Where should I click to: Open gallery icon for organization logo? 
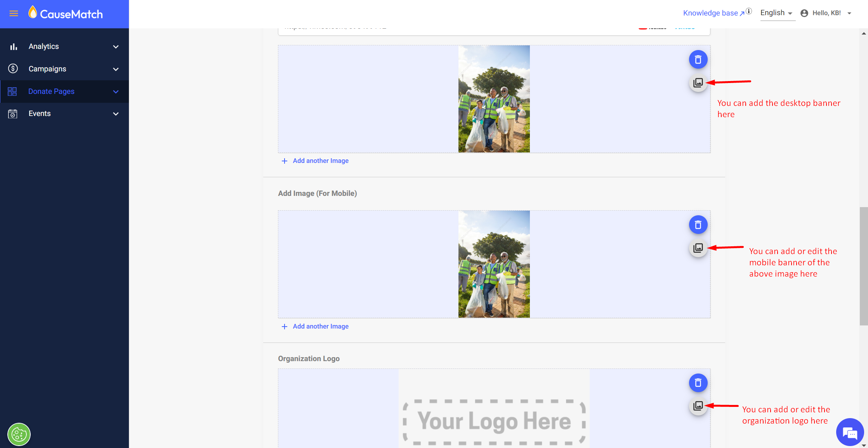coord(698,406)
